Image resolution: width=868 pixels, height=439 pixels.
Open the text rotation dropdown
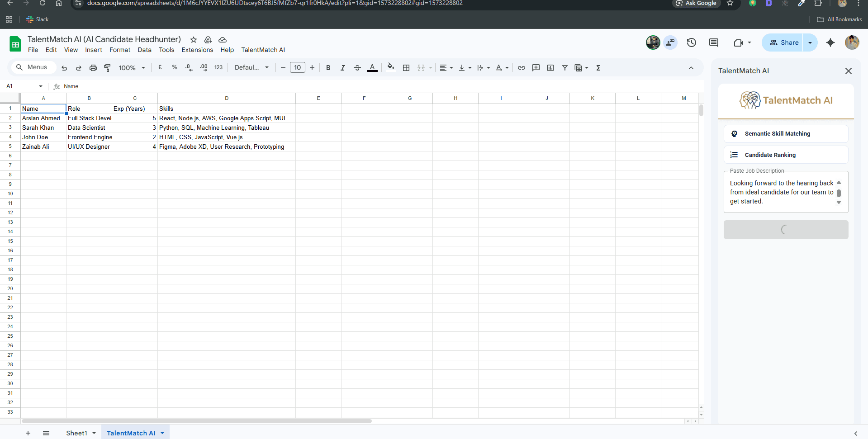502,68
